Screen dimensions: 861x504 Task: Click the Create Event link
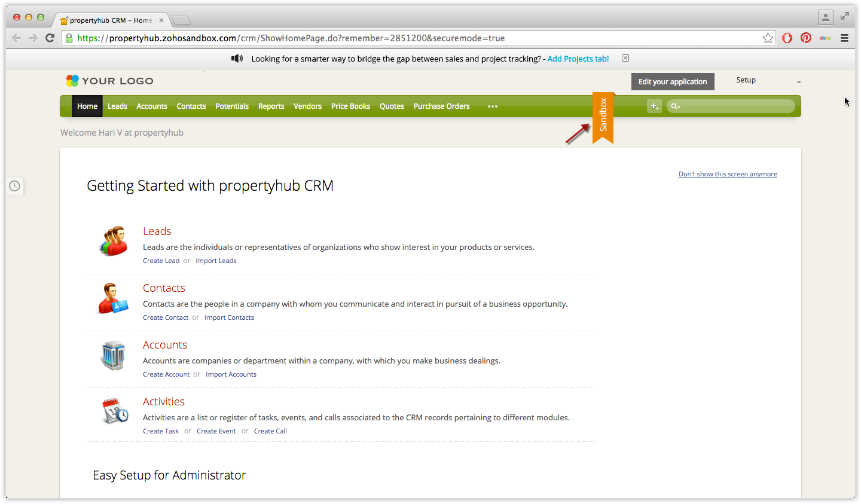pos(216,431)
